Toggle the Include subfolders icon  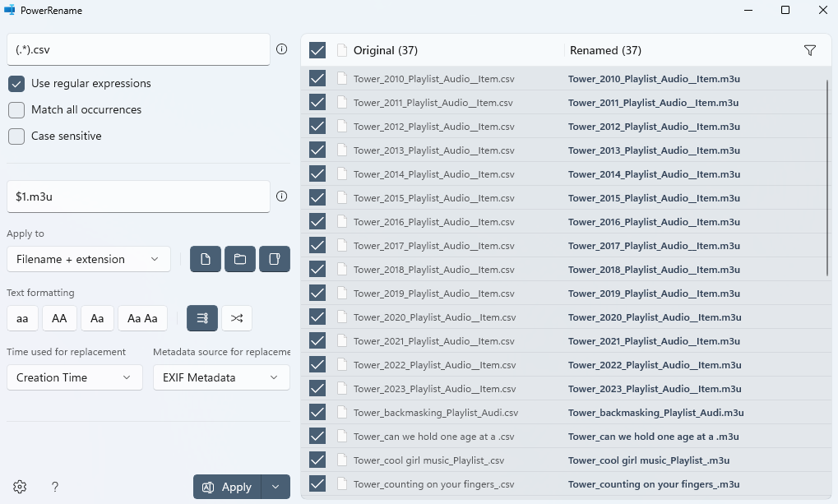[x=274, y=259]
